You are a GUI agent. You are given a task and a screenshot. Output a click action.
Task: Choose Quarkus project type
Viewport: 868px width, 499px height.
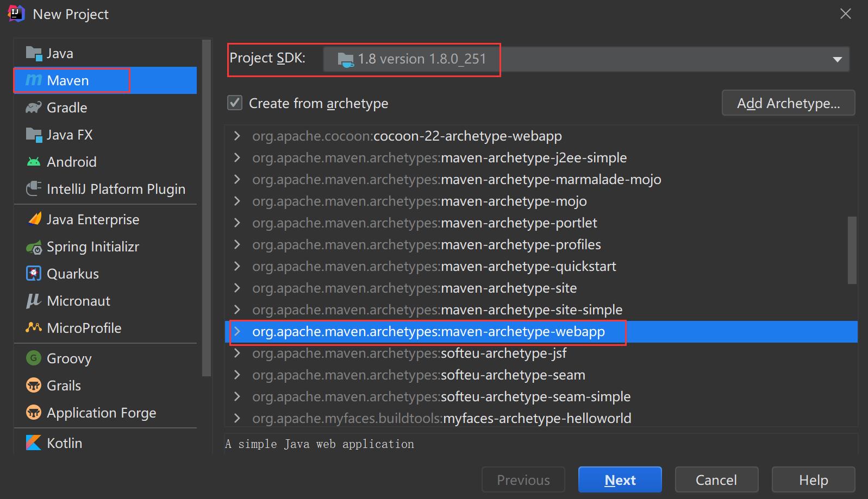pyautogui.click(x=105, y=274)
